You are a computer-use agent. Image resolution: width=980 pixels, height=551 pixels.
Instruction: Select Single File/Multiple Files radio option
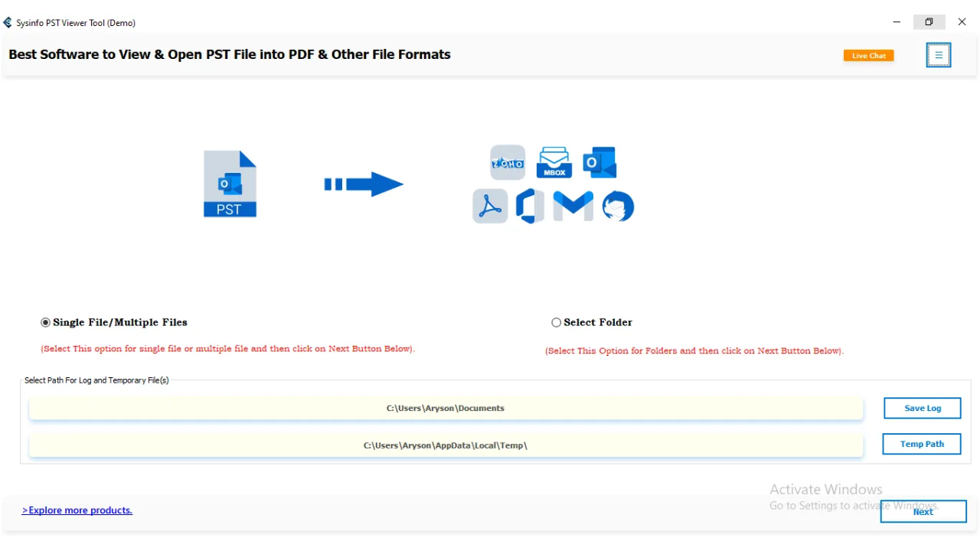(114, 322)
